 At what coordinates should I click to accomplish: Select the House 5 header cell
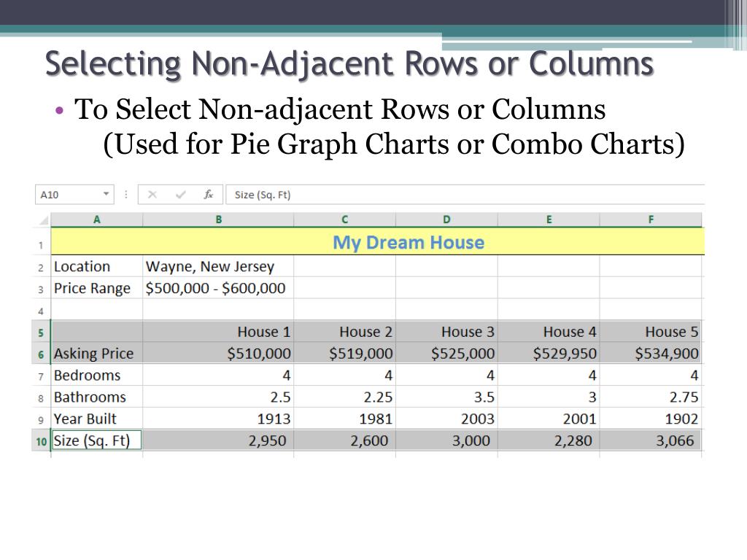click(651, 332)
